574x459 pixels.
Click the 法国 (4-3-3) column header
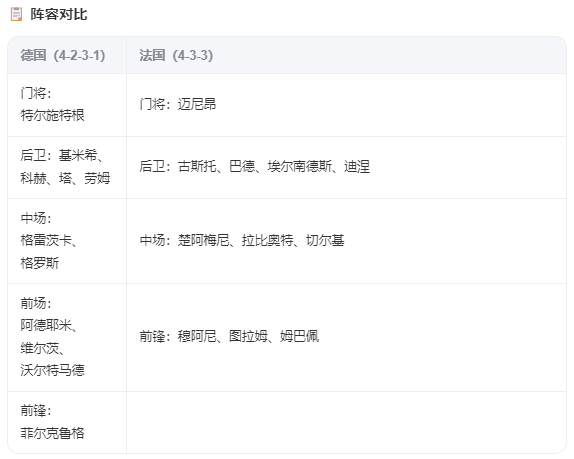pos(346,55)
